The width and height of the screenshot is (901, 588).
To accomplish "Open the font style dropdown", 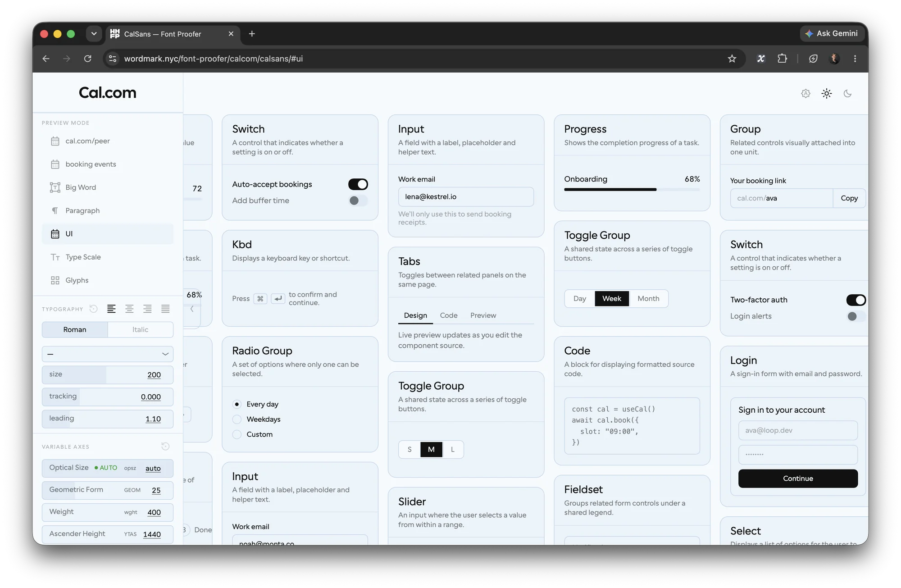I will [x=108, y=354].
